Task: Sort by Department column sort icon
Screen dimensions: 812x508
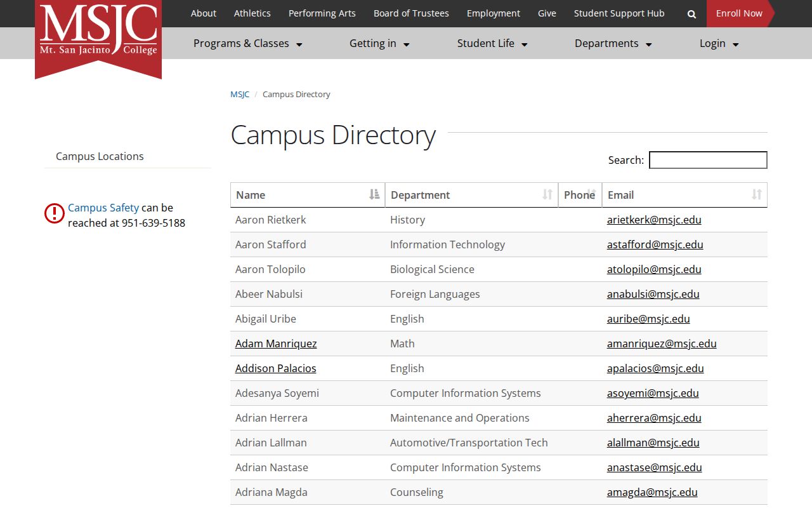Action: pyautogui.click(x=547, y=194)
